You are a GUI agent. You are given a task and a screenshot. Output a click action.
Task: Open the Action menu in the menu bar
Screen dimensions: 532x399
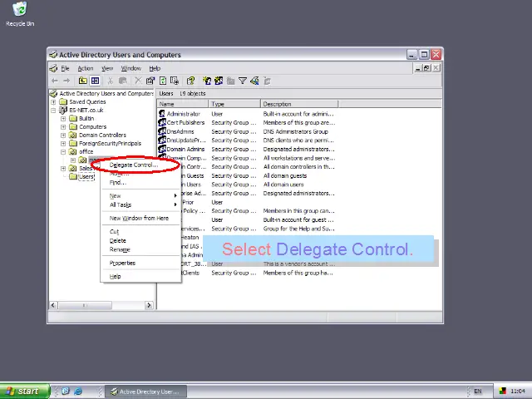[85, 68]
